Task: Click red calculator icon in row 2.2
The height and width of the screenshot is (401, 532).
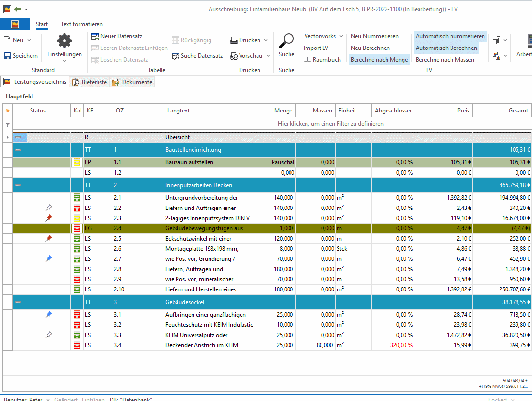Action: 77,208
